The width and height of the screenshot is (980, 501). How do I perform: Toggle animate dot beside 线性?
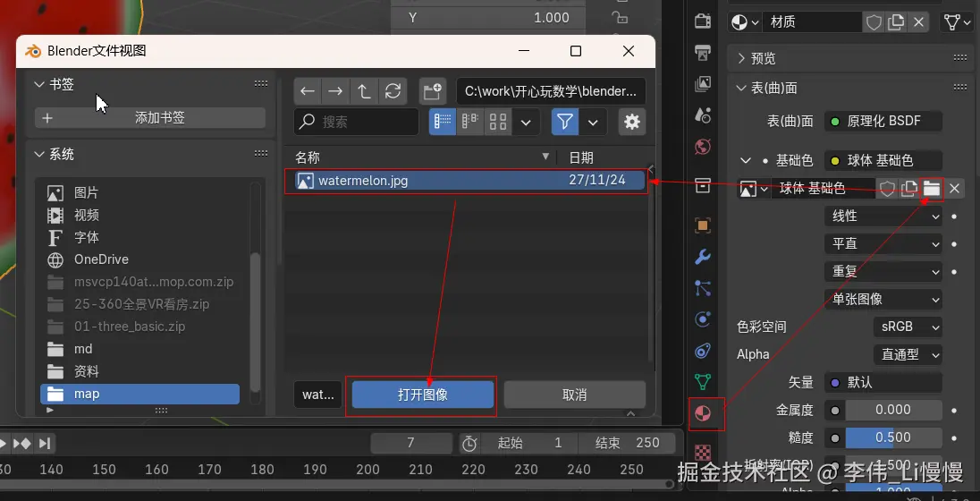954,217
